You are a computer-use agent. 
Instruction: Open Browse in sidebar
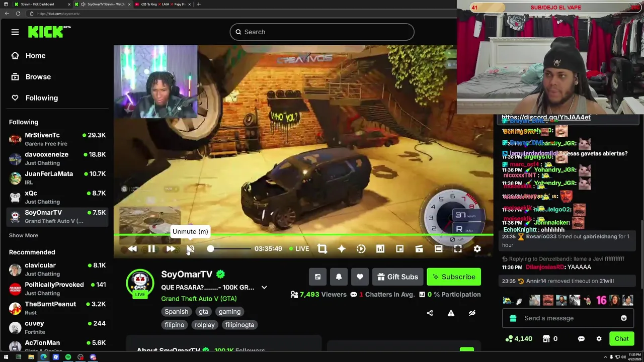(38, 77)
